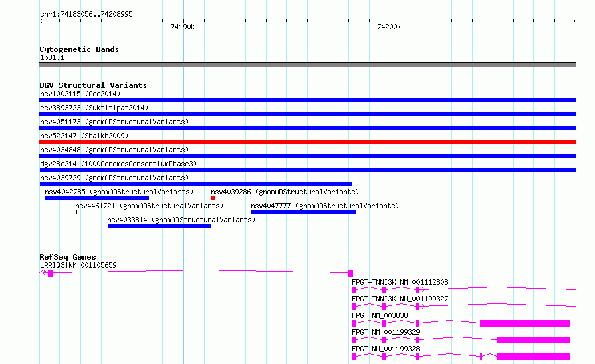Open the nsv4051173 variant label

coord(114,122)
